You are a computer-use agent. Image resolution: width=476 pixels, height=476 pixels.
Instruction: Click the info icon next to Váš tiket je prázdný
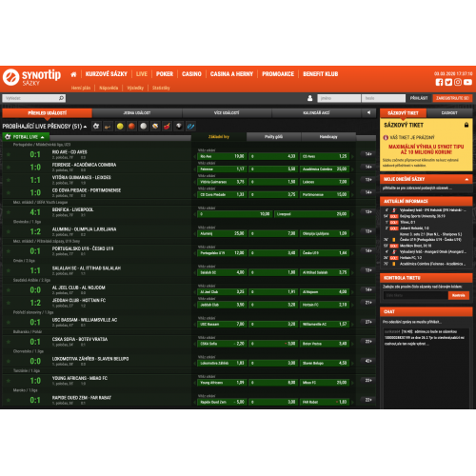click(x=386, y=137)
